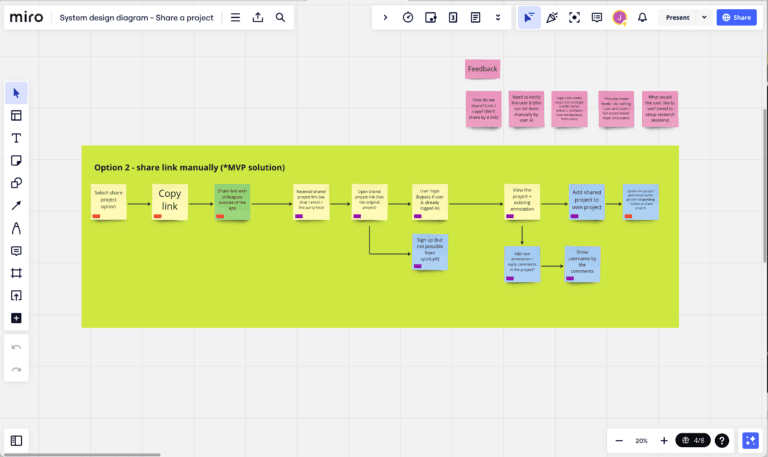This screenshot has width=768, height=457.
Task: Click the 20% zoom level indicator
Action: (x=641, y=440)
